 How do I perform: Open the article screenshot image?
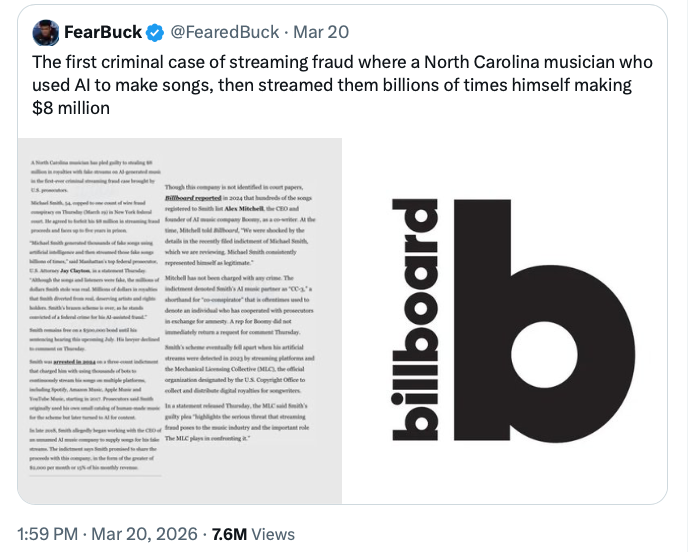pos(180,320)
